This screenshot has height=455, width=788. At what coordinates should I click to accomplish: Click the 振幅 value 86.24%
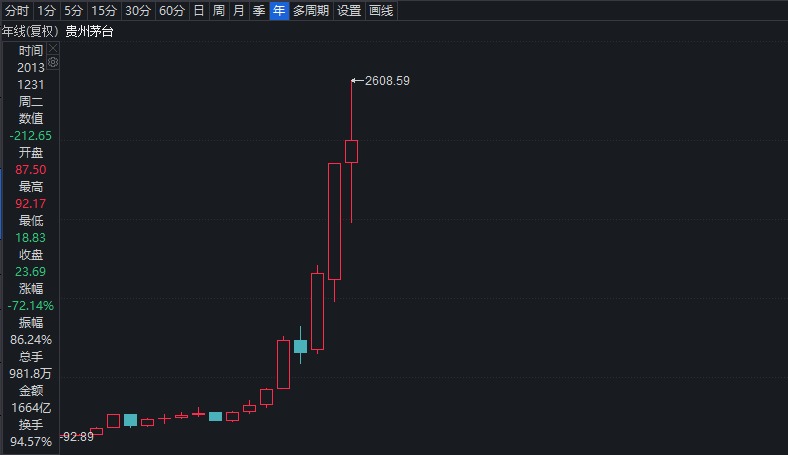coord(31,340)
